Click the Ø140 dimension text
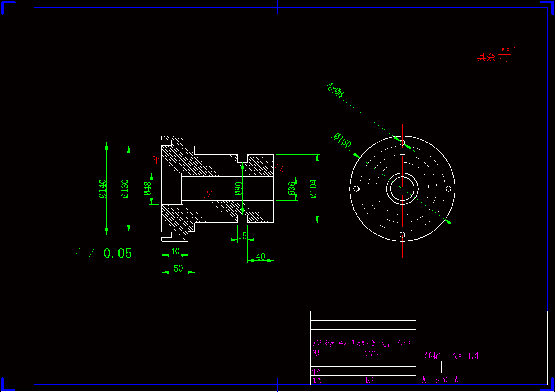Viewport: 555px width, 392px height. coord(103,189)
